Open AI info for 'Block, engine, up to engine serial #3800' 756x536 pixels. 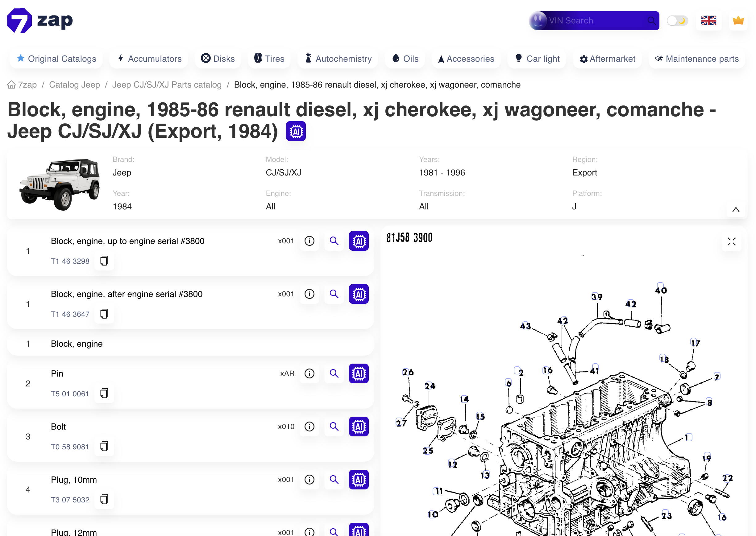[x=359, y=241]
